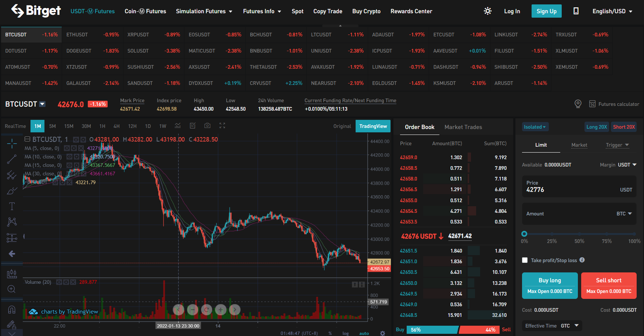Expand the Simulation Futures menu

[x=204, y=11]
